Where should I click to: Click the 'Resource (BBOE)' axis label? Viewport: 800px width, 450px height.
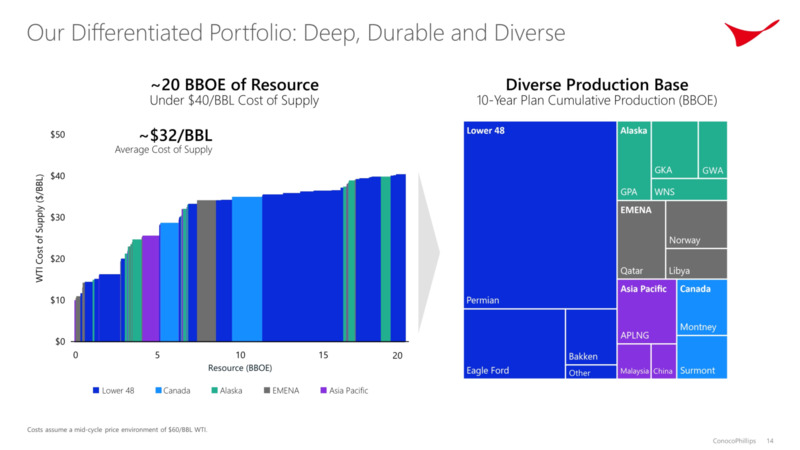(240, 368)
